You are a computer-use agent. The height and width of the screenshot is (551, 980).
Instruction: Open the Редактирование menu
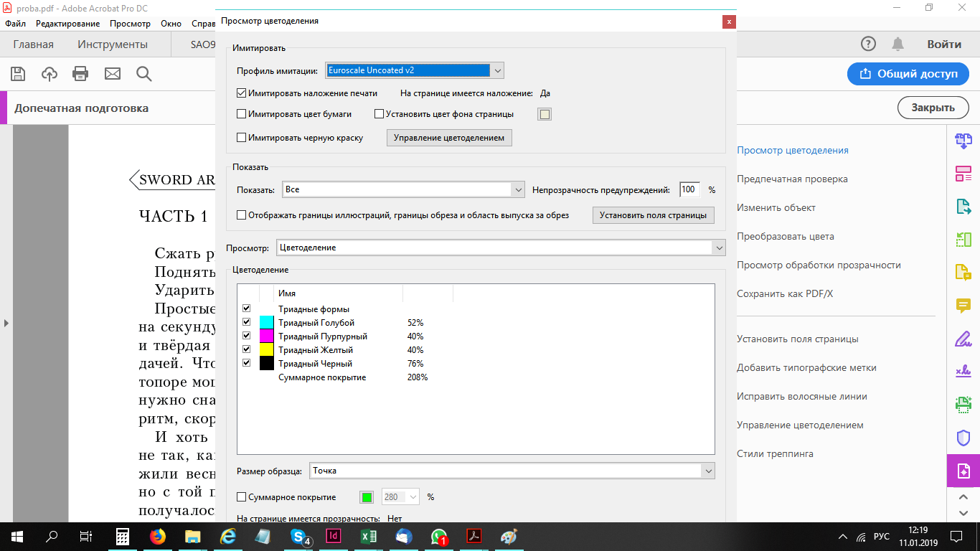pyautogui.click(x=68, y=24)
